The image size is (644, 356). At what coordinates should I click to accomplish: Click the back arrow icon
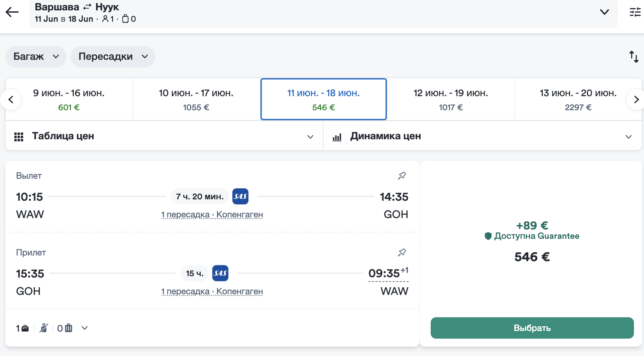[12, 12]
